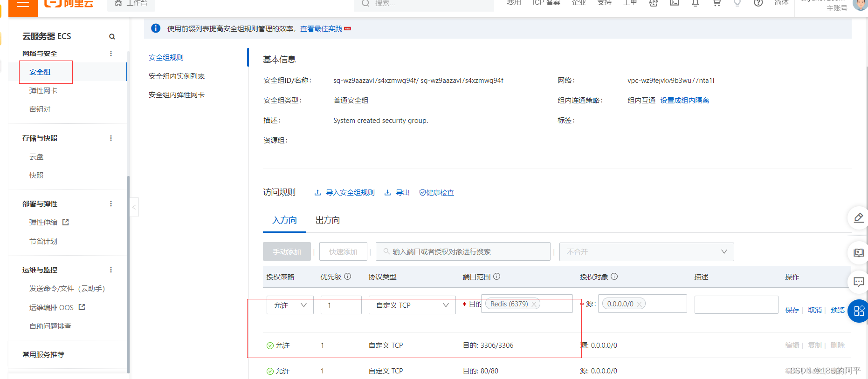
Task: Open the 自定义 TCP protocol dropdown
Action: 412,305
